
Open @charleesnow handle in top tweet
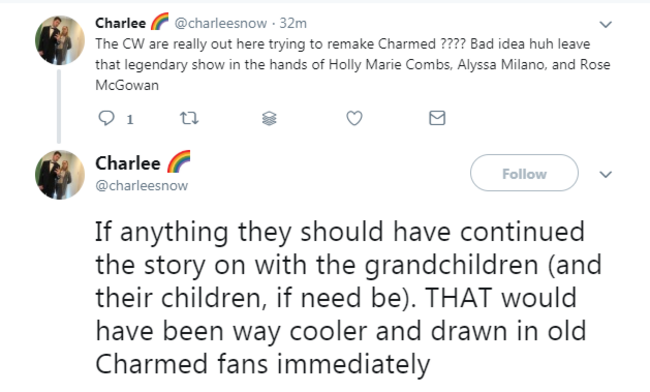221,23
